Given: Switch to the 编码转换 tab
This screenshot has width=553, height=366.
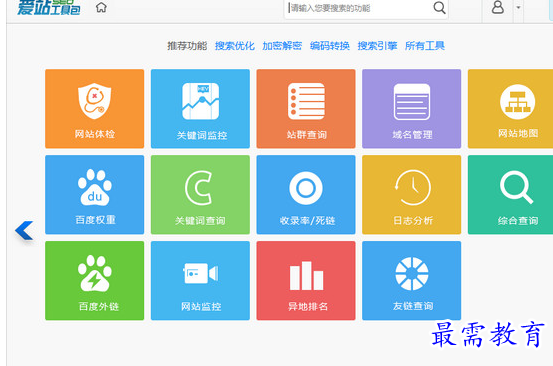Looking at the screenshot, I should tap(330, 46).
